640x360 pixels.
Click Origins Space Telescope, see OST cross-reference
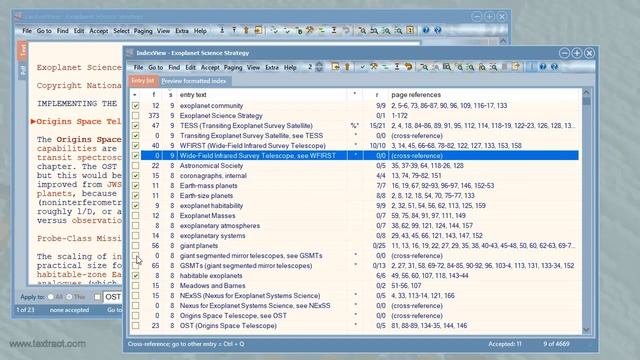click(233, 316)
